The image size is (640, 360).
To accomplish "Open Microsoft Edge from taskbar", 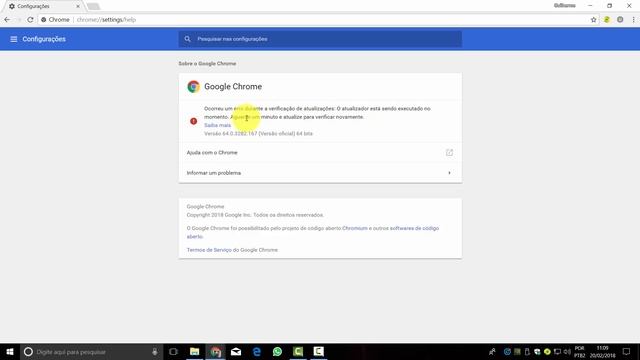I will pos(257,352).
